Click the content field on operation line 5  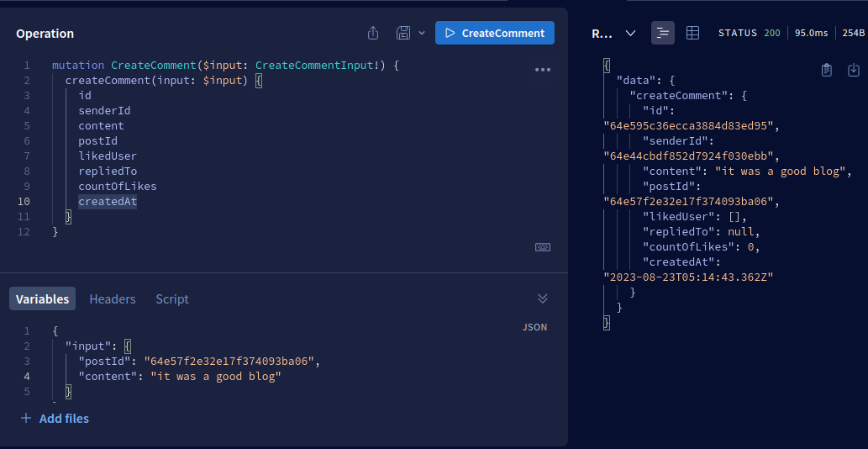(x=101, y=125)
